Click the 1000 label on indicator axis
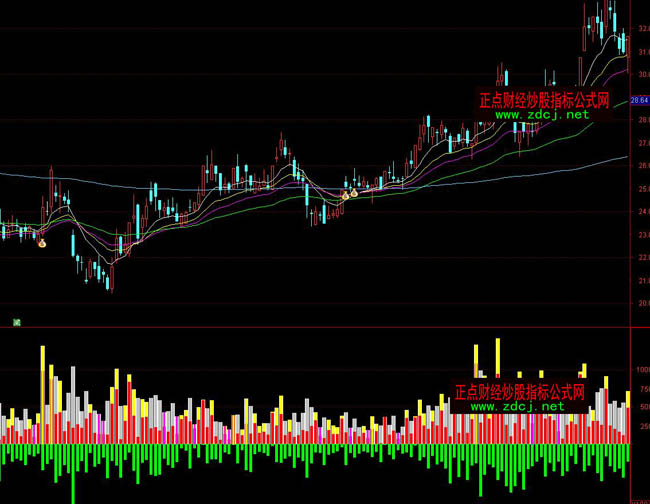This screenshot has width=650, height=504. (638, 369)
